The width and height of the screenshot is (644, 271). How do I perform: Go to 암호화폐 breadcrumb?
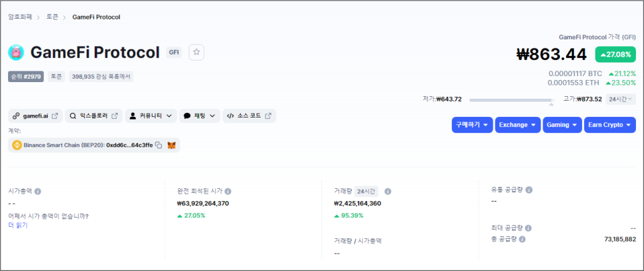tap(20, 17)
